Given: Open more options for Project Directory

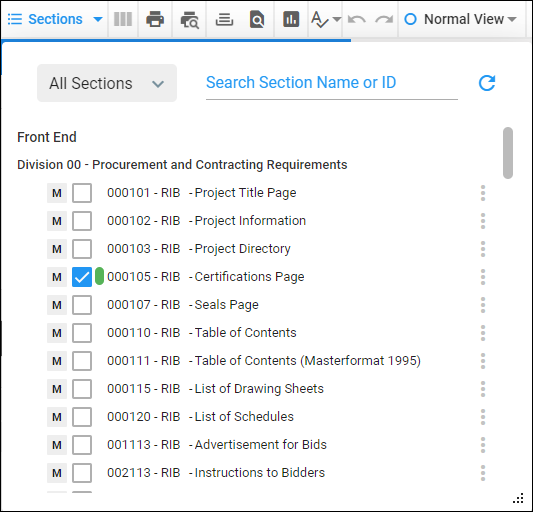Looking at the screenshot, I should (x=483, y=249).
